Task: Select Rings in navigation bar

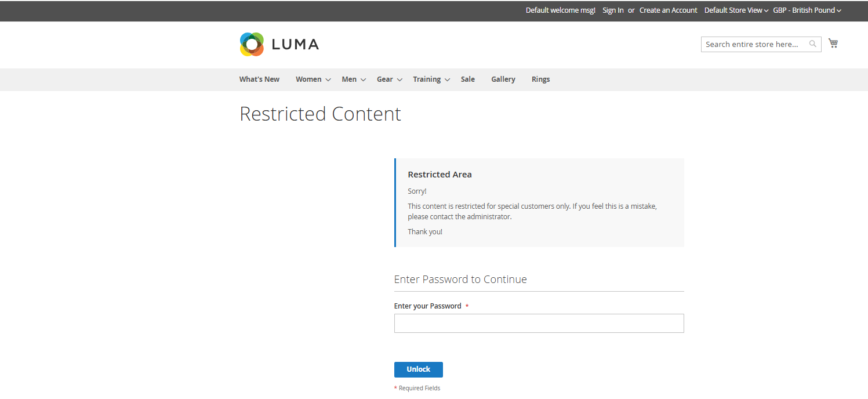Action: pyautogui.click(x=540, y=79)
